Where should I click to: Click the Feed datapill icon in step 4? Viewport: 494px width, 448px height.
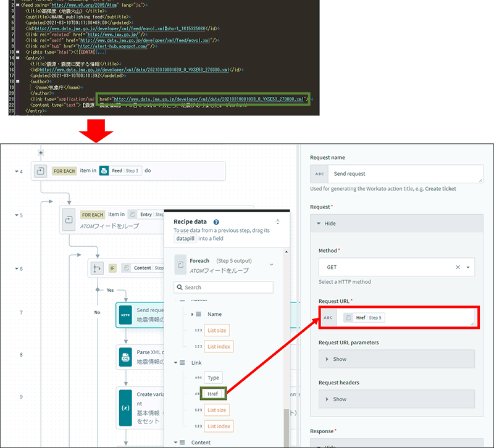pos(104,171)
